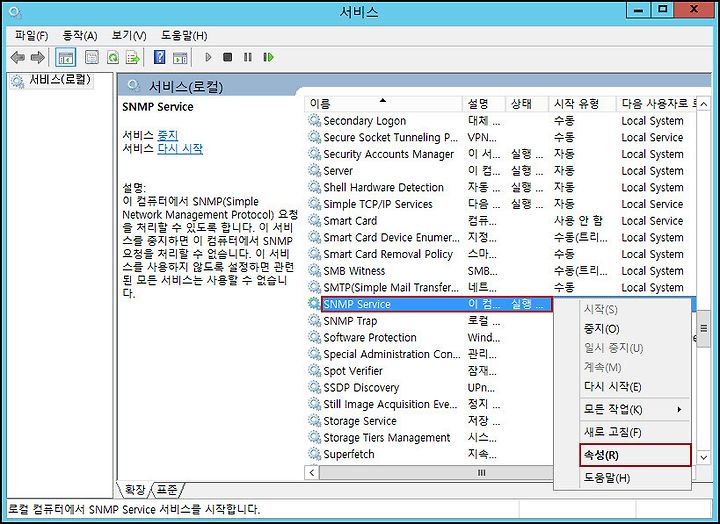Click the gear icon of Server row
Screen dimensions: 720x524
(x=315, y=171)
